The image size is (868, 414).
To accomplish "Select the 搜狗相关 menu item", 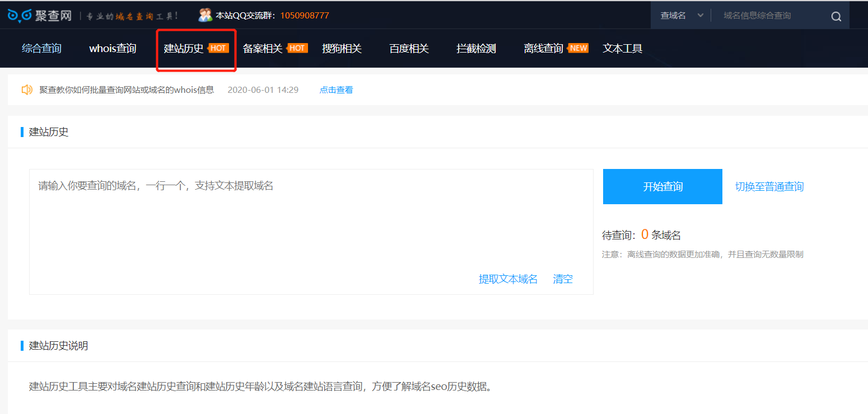I will pos(342,48).
